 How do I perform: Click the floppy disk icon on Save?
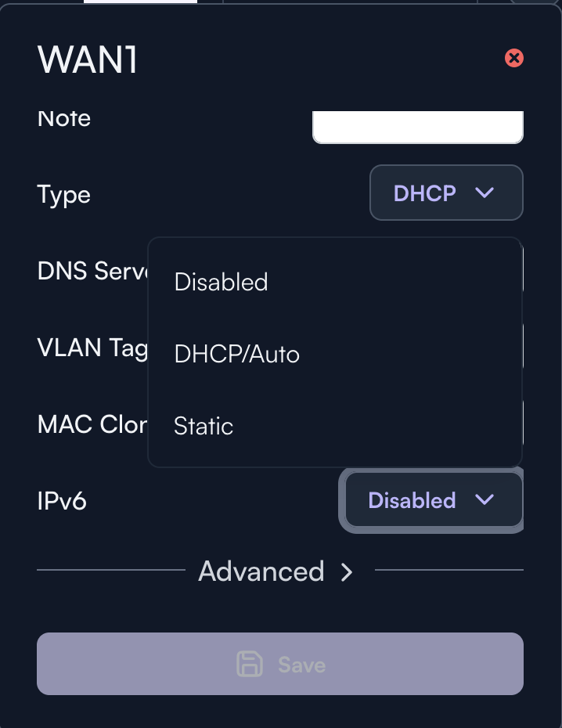click(x=250, y=665)
